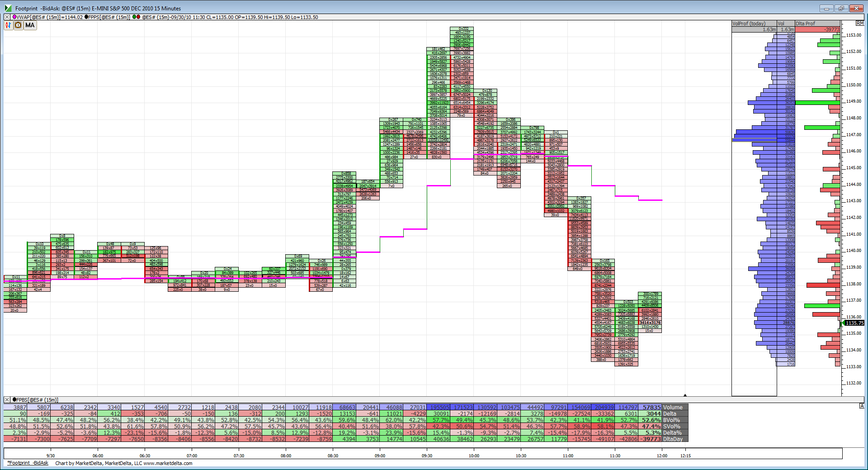Click the 1132.00 price scale label

[x=854, y=383]
